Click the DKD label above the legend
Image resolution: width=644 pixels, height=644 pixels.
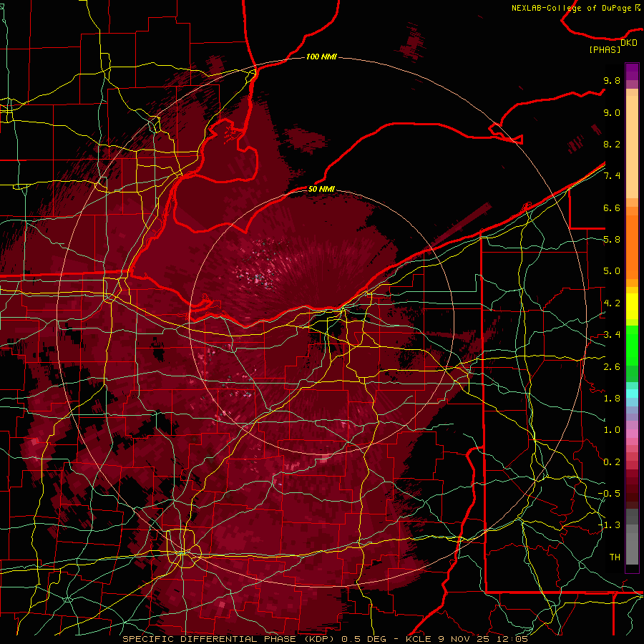[629, 42]
